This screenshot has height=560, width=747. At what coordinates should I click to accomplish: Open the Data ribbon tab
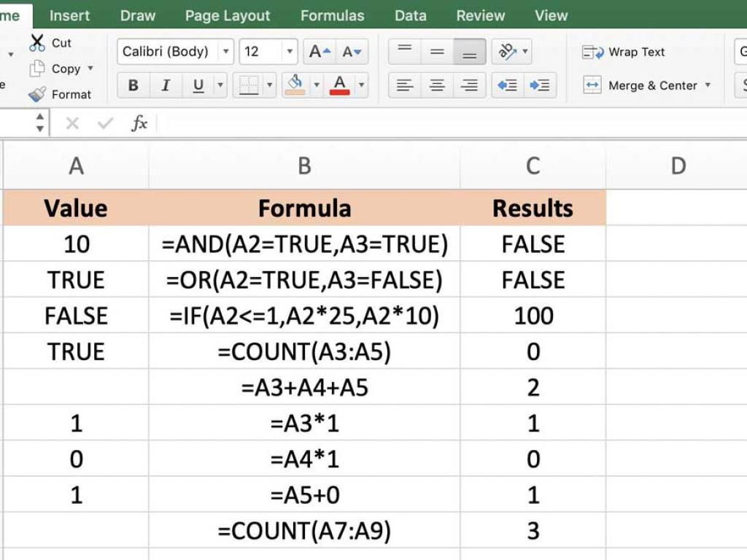click(x=410, y=15)
